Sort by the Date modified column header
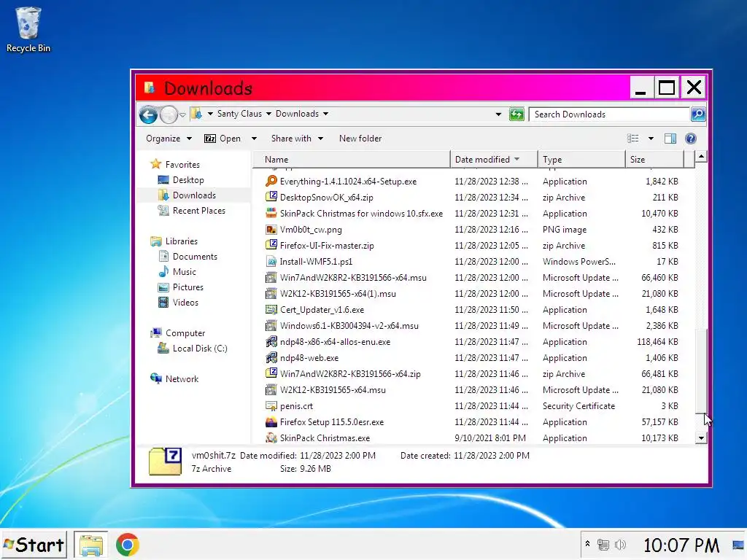The height and width of the screenshot is (560, 747). (494, 160)
